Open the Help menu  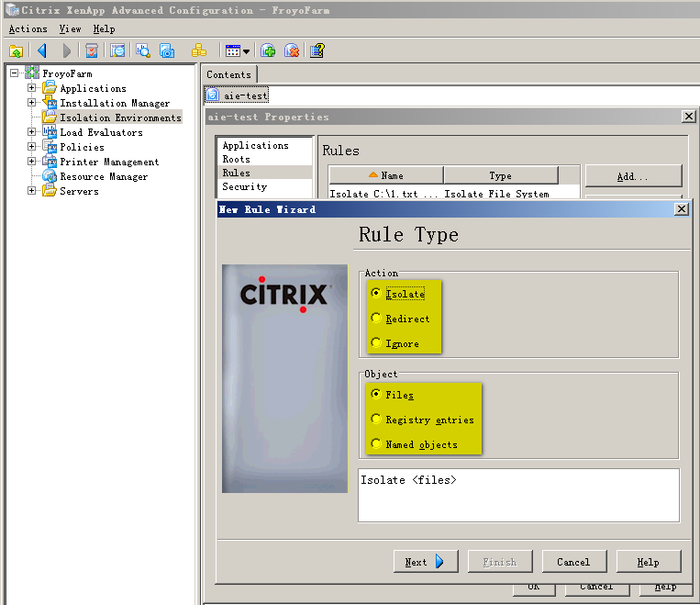click(x=104, y=29)
